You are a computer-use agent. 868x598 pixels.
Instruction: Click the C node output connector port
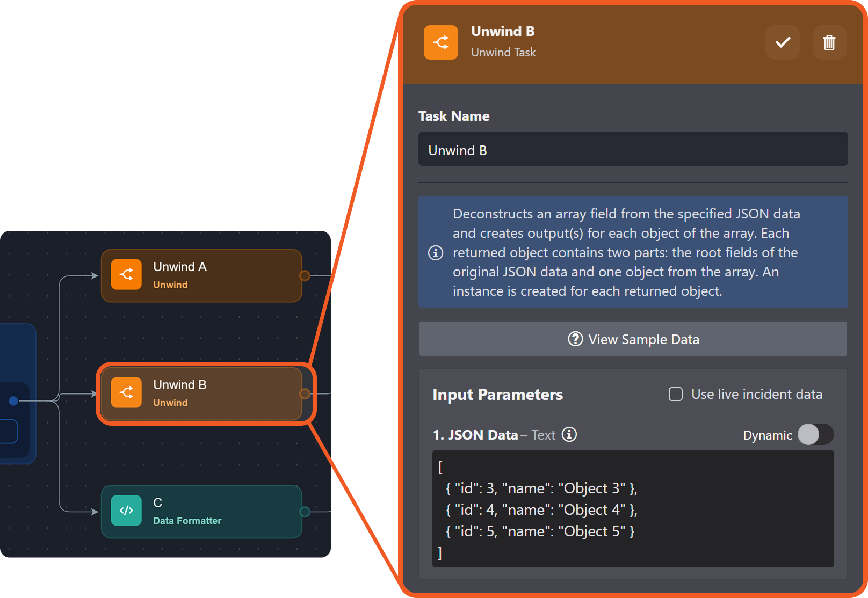coord(305,512)
